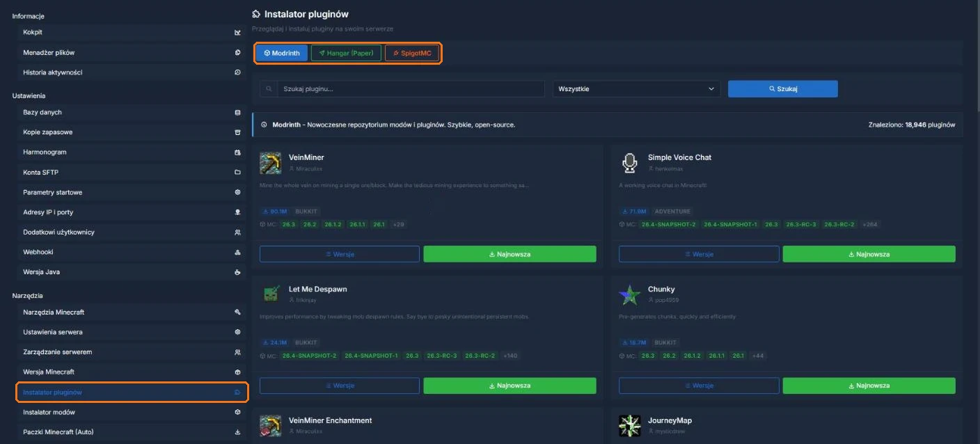Image resolution: width=980 pixels, height=444 pixels.
Task: Open Wersje list for Chunky
Action: click(699, 386)
